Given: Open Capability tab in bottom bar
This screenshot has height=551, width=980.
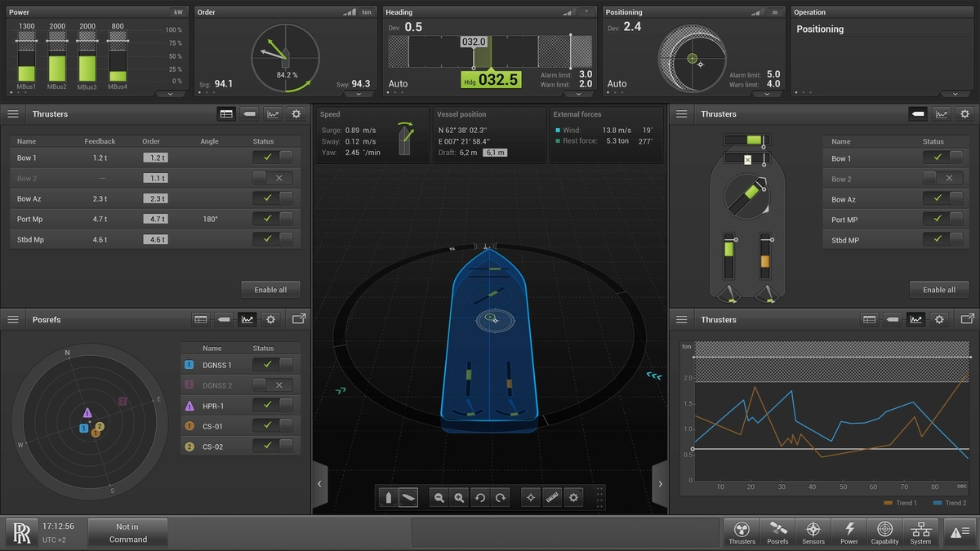Looking at the screenshot, I should pyautogui.click(x=884, y=532).
